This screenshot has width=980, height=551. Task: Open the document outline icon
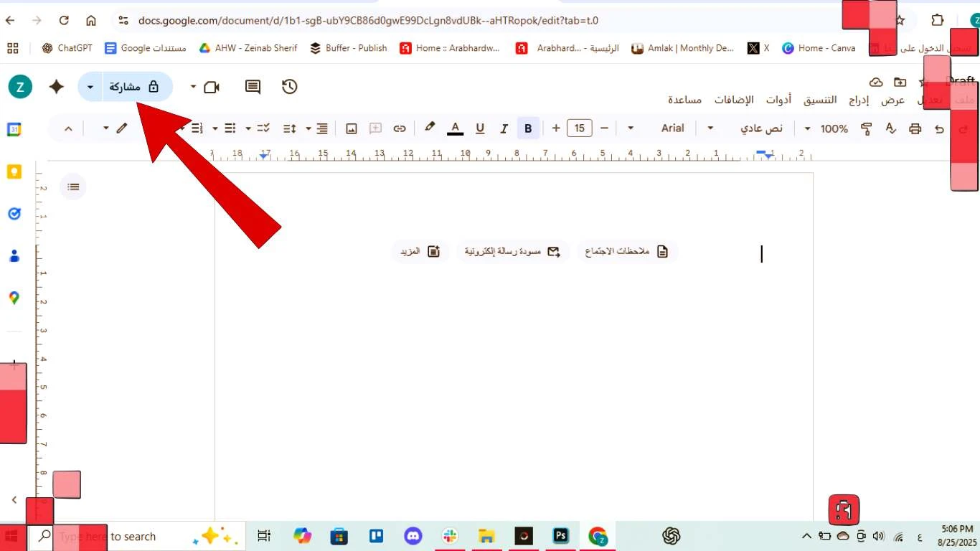click(x=73, y=187)
